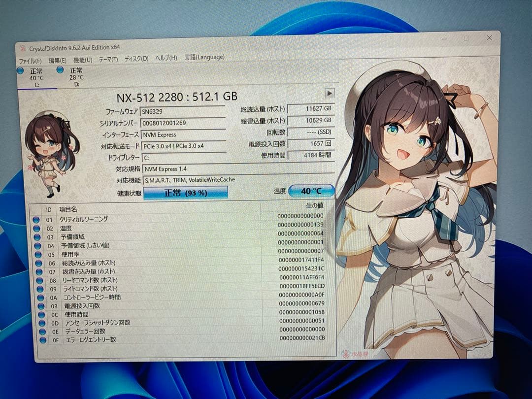Open the 言語(Language) menu
The height and width of the screenshot is (399, 532).
pyautogui.click(x=206, y=57)
